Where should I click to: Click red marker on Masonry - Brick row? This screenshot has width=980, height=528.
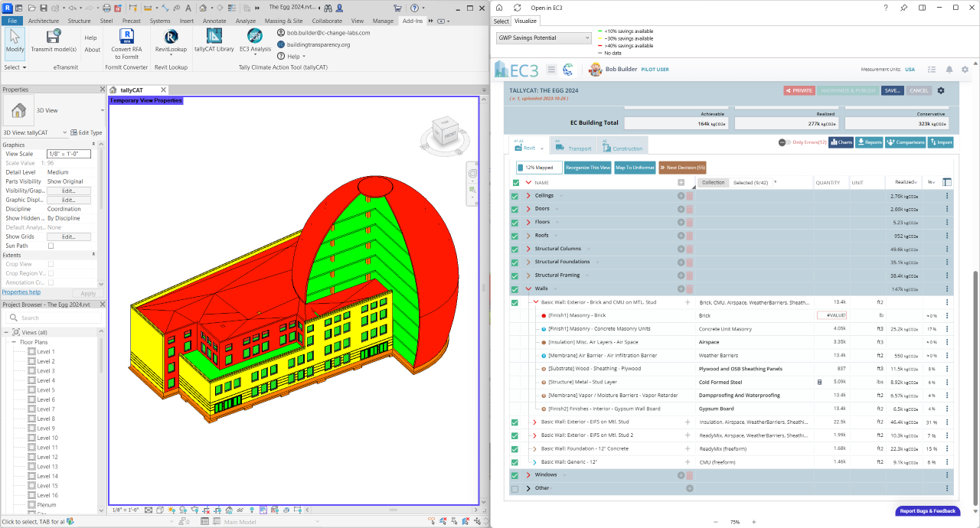tap(543, 315)
